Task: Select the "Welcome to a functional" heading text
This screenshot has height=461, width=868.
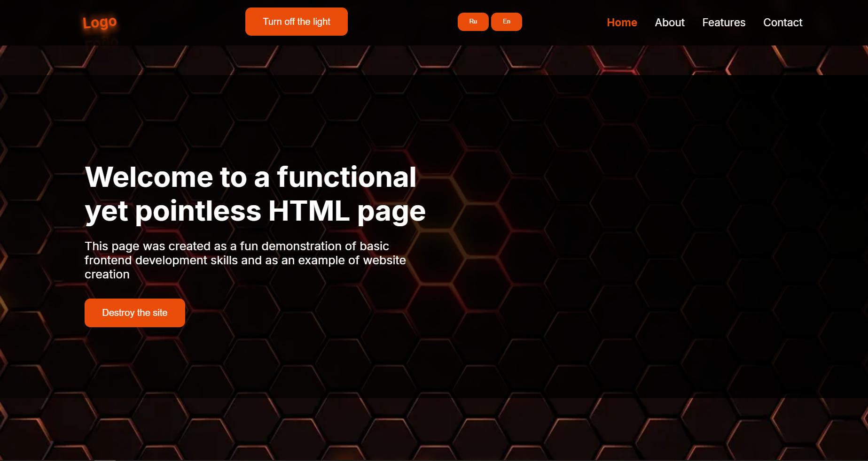Action: pos(251,177)
